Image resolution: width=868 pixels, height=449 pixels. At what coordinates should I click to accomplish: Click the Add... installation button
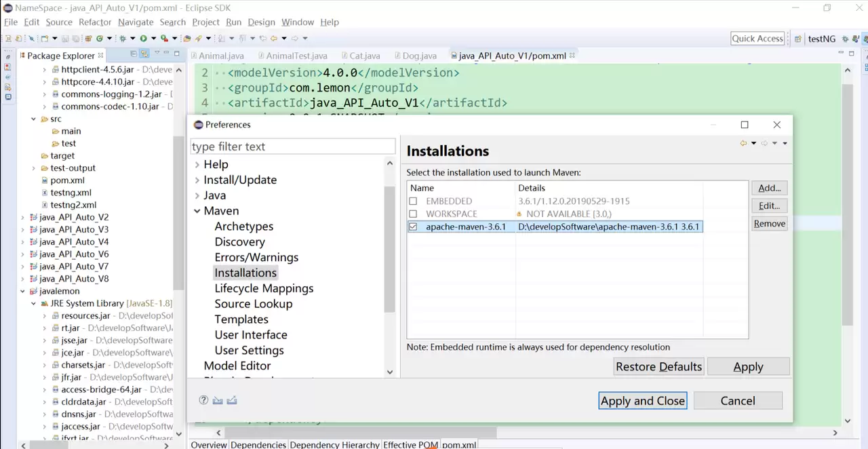769,188
